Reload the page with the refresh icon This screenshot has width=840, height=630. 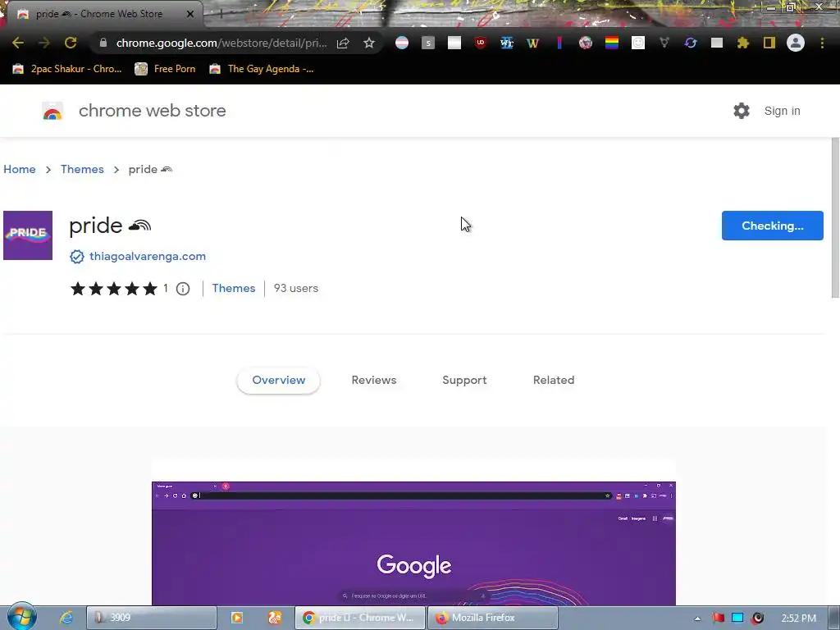pyautogui.click(x=71, y=43)
